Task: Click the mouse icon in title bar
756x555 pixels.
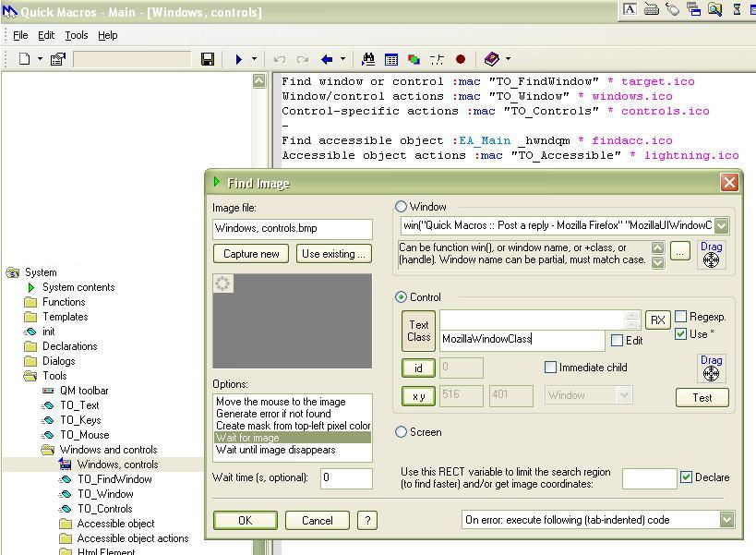Action: point(672,9)
